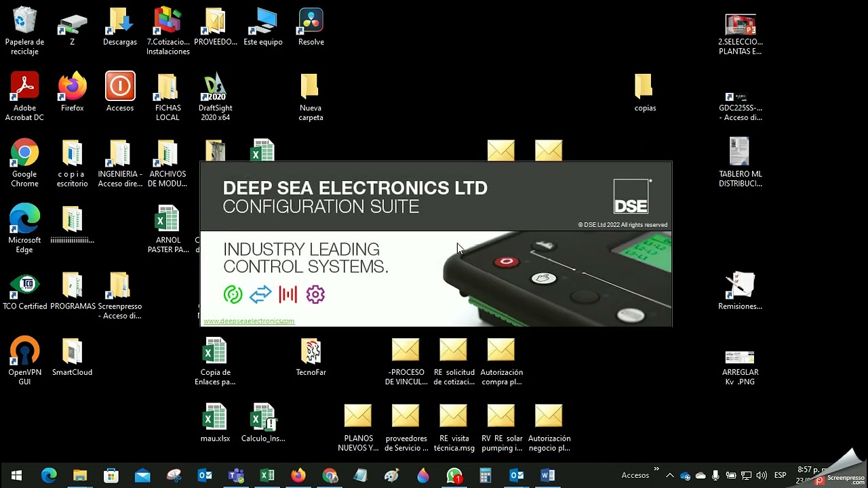Open Calculator from the taskbar
868x488 pixels.
(486, 475)
